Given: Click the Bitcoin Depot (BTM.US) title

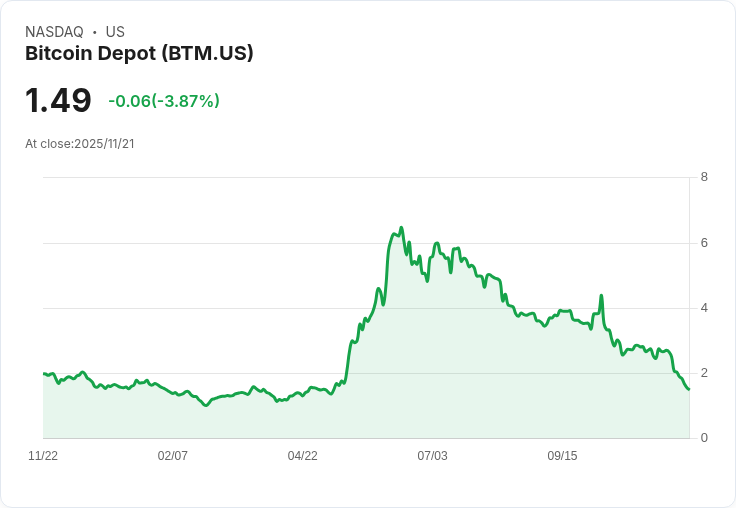Looking at the screenshot, I should click(x=139, y=53).
